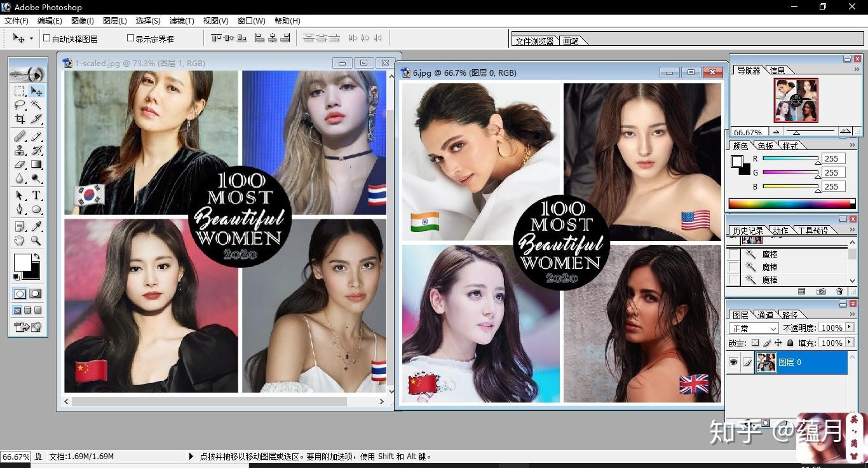The image size is (868, 468).
Task: Expand the 不透明度 opacity arrow
Action: pos(850,327)
